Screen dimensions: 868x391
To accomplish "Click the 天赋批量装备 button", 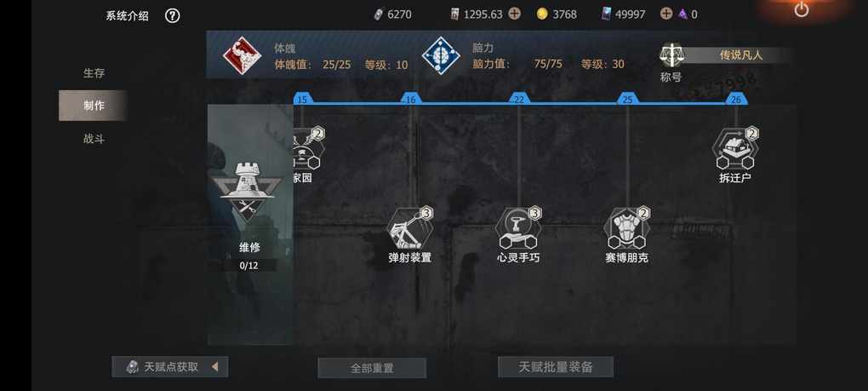I will click(x=556, y=366).
